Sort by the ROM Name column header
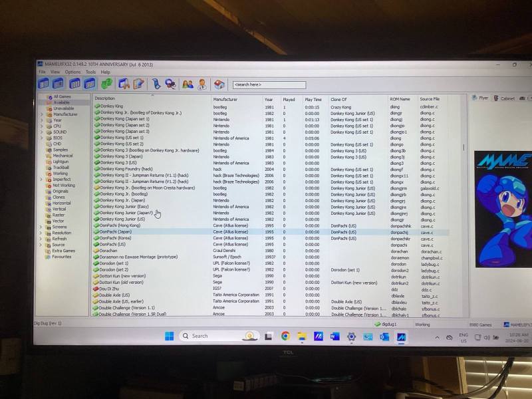Viewport: 532px width, 399px height. click(x=402, y=99)
